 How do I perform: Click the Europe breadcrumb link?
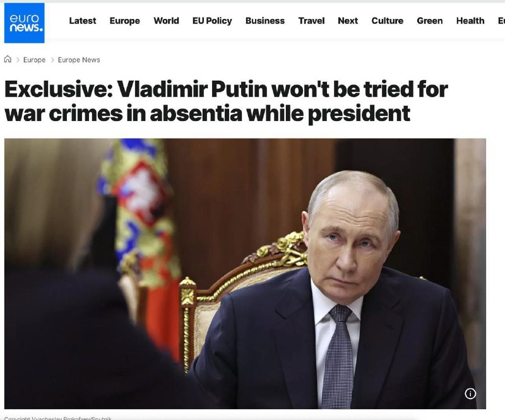[x=35, y=60]
